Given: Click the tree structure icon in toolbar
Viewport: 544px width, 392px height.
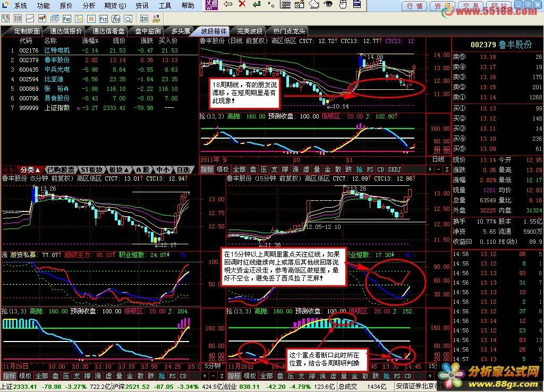Looking at the screenshot, I should (79, 19).
